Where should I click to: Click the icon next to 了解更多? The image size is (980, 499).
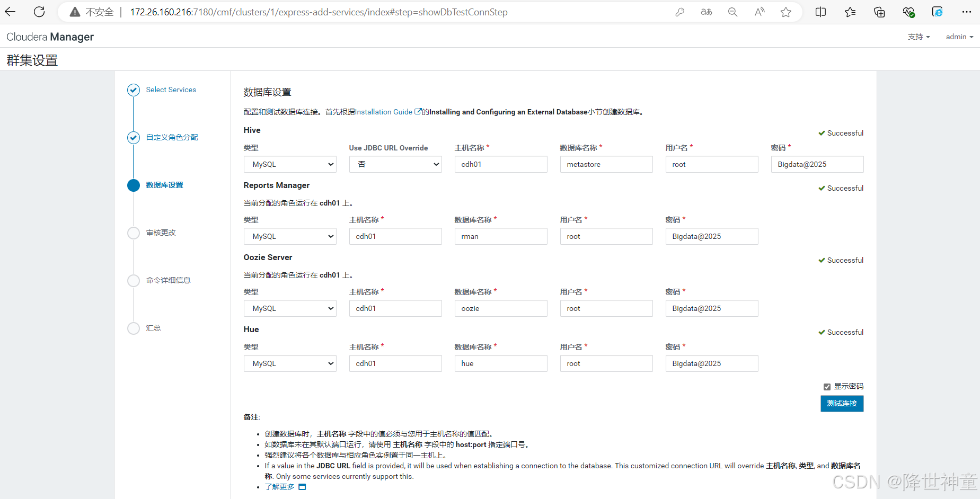point(302,487)
